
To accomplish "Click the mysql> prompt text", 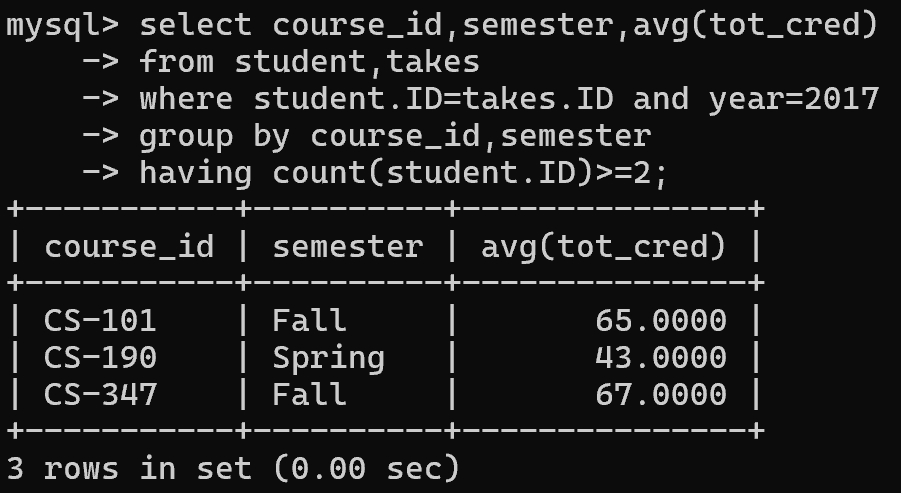I will point(62,26).
